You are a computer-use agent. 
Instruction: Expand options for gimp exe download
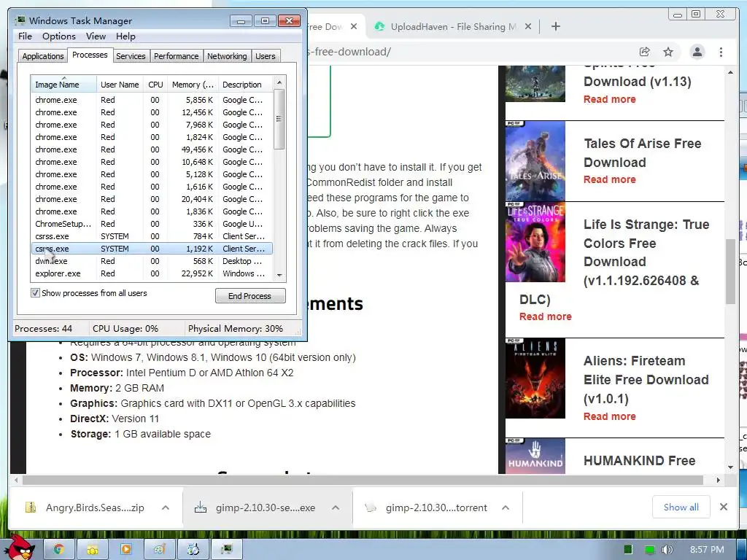(336, 507)
